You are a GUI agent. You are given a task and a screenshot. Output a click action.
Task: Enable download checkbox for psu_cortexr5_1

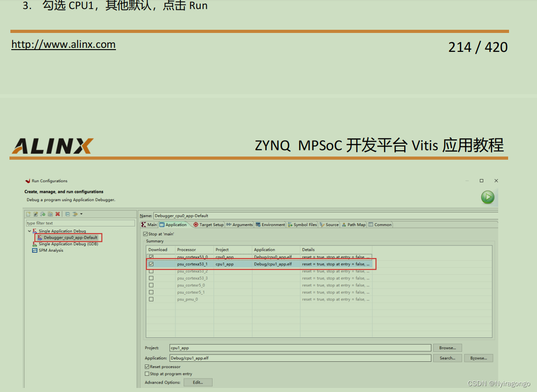pyautogui.click(x=151, y=292)
